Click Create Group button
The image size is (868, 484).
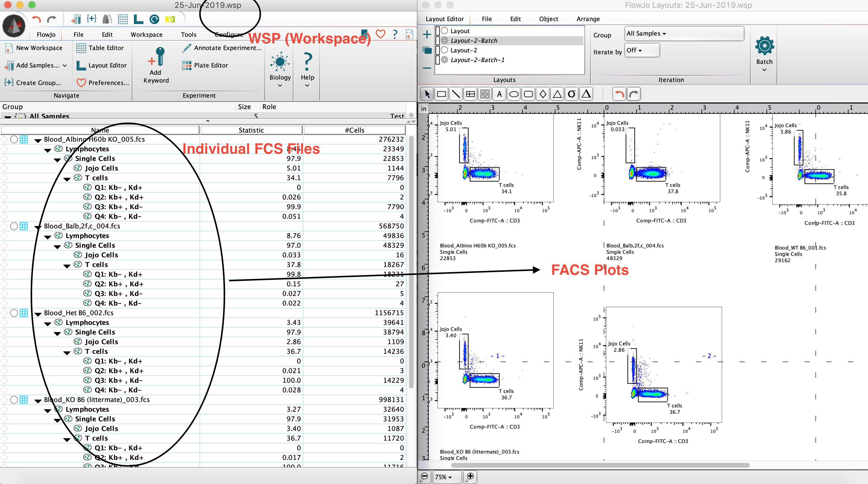point(33,83)
